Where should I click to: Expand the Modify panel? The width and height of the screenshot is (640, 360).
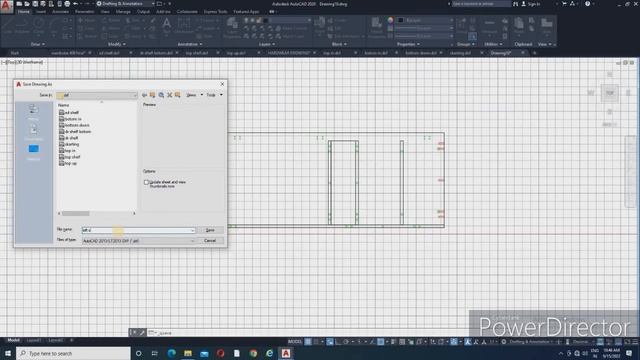pyautogui.click(x=116, y=44)
